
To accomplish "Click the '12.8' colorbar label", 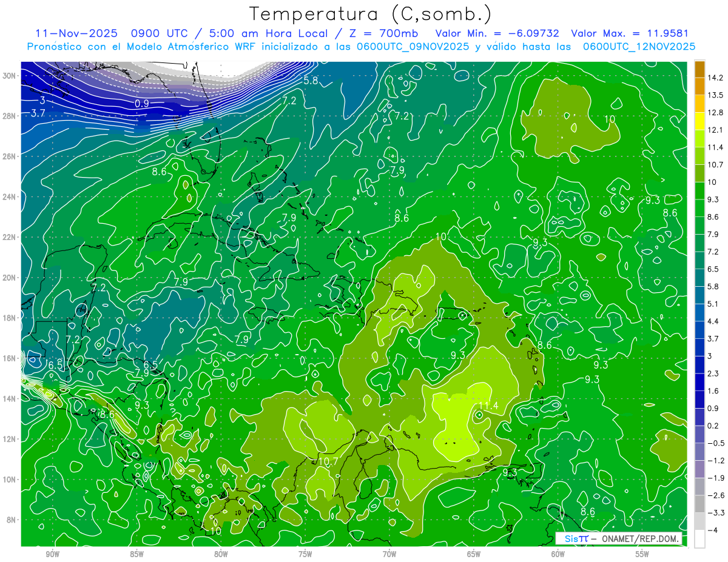I will 715,112.
